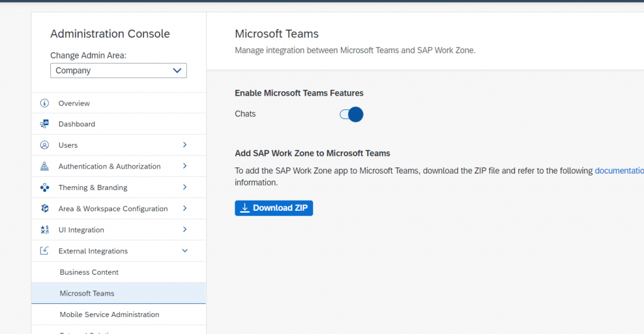This screenshot has width=644, height=334.
Task: Download the ZIP file button
Action: coord(274,208)
